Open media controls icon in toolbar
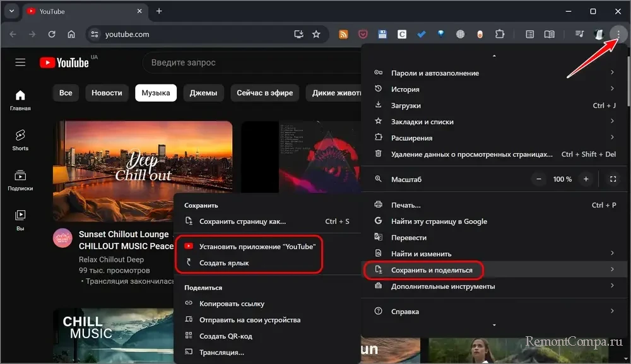The image size is (631, 364). [579, 34]
